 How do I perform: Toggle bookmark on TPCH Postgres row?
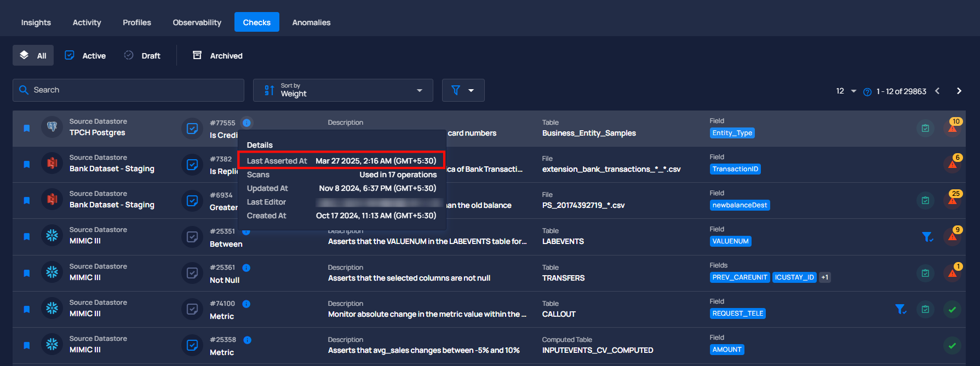26,128
